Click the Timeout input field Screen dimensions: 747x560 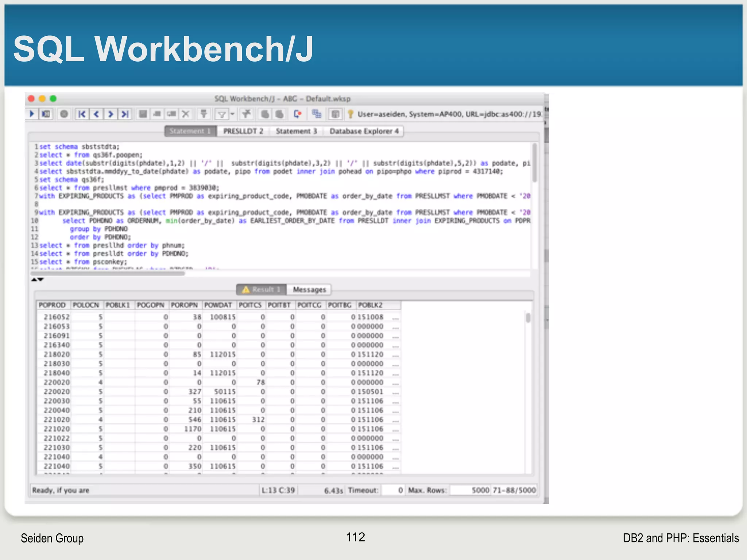(393, 490)
